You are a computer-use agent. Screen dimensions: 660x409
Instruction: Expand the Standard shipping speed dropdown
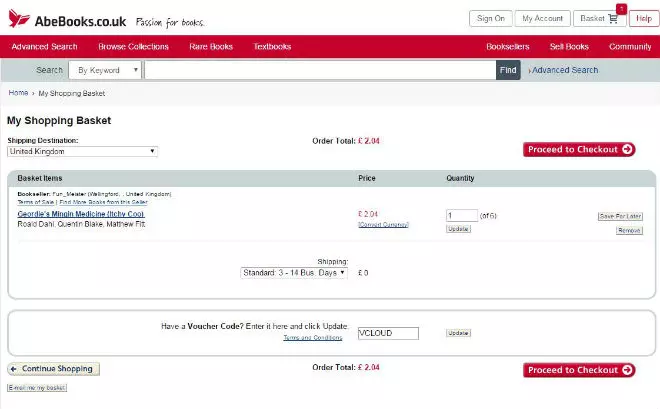click(294, 273)
